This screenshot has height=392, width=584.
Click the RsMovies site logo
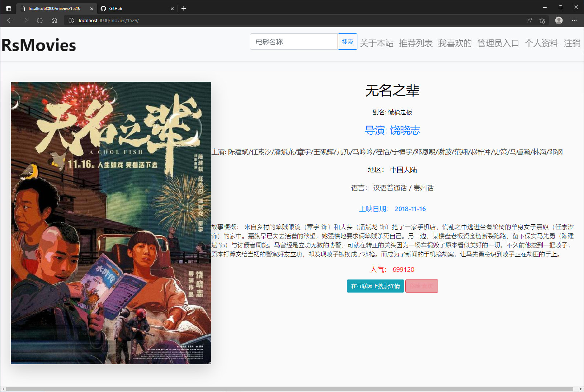click(39, 45)
